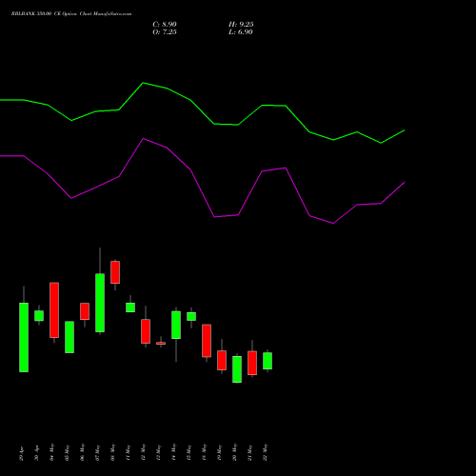
Task: Select the red candle for 06 May
Action: point(85,311)
